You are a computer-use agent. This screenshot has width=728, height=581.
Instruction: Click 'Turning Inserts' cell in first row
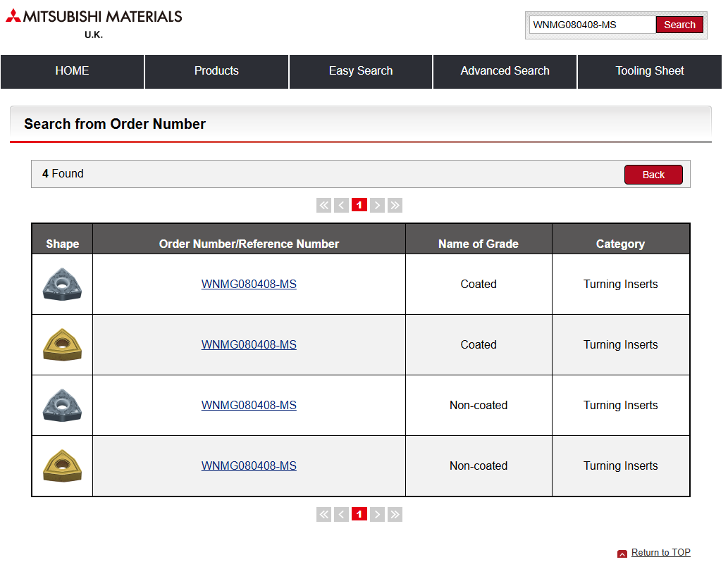click(621, 284)
